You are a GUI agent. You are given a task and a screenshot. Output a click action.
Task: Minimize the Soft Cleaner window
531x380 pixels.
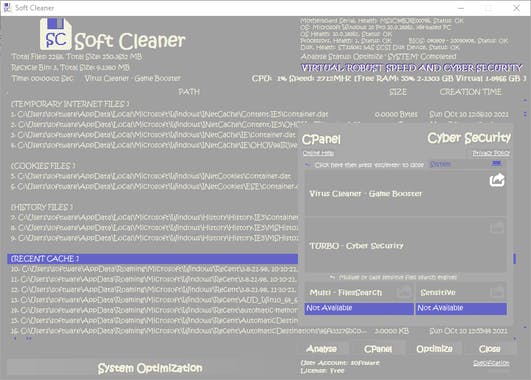click(x=461, y=8)
